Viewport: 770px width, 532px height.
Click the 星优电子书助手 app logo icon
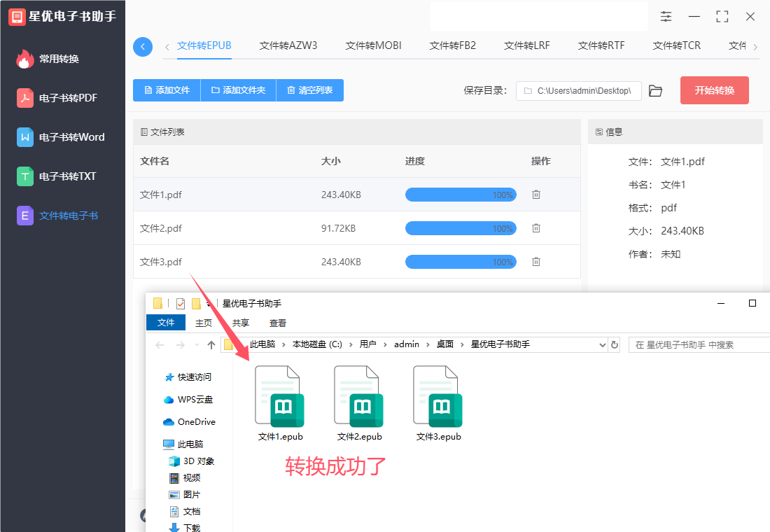coord(17,17)
